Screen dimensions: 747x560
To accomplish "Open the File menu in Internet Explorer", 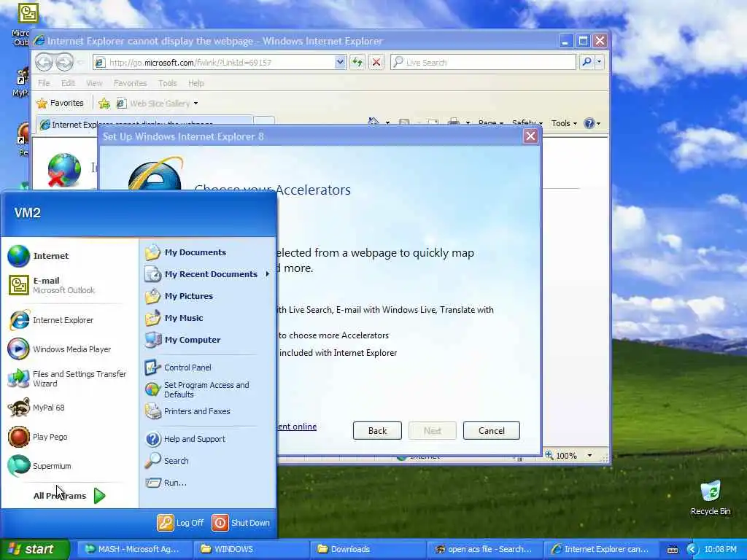I will click(44, 83).
